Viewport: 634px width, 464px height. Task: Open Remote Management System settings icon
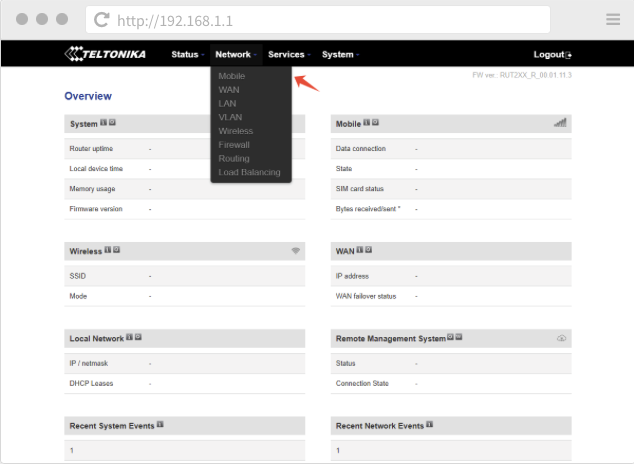(x=450, y=337)
